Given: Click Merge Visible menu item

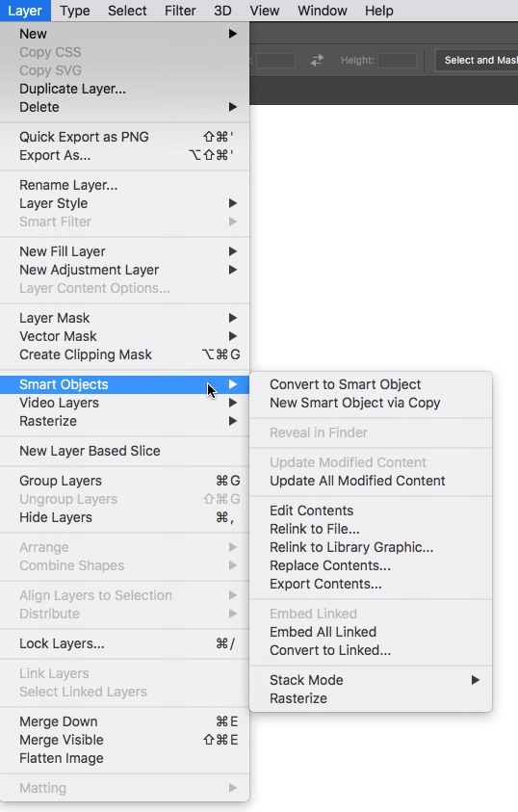Looking at the screenshot, I should pyautogui.click(x=125, y=740).
